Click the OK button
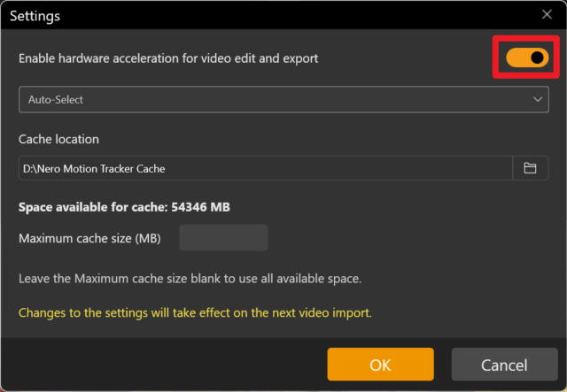Image resolution: width=567 pixels, height=392 pixels. (x=380, y=365)
